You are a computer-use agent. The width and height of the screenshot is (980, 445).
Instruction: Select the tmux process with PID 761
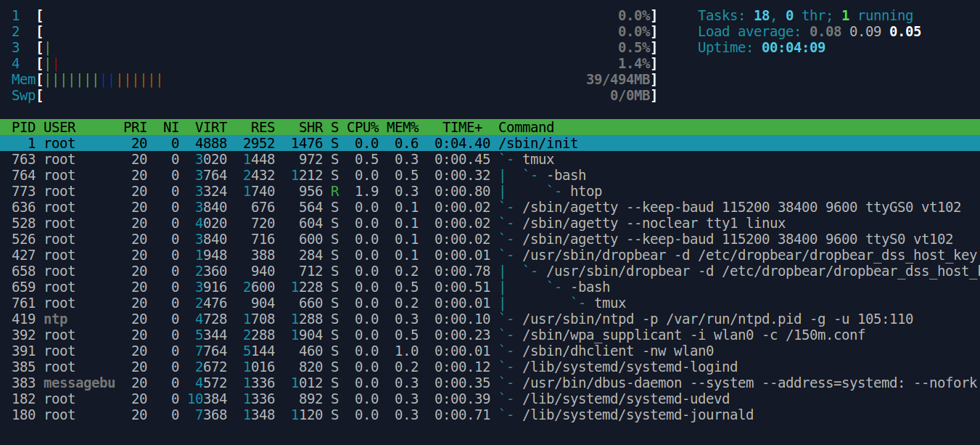(x=490, y=303)
